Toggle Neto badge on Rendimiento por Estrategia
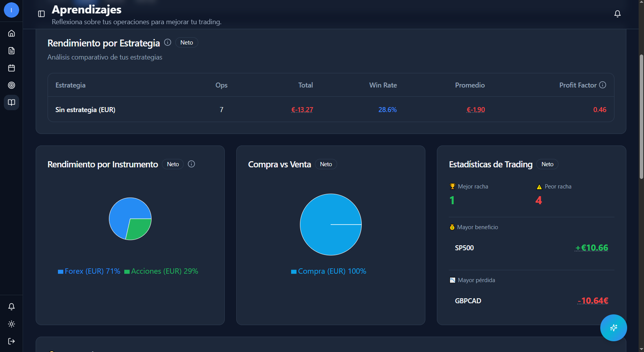Image resolution: width=644 pixels, height=352 pixels. tap(187, 43)
